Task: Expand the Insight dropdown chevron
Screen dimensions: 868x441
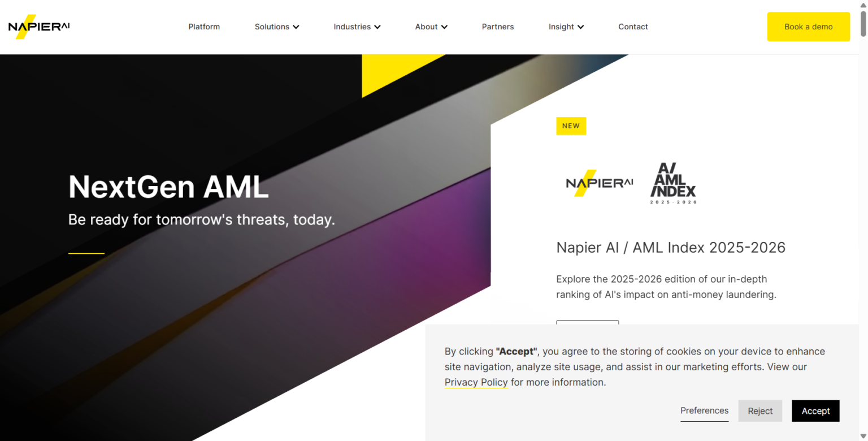Action: [x=581, y=27]
